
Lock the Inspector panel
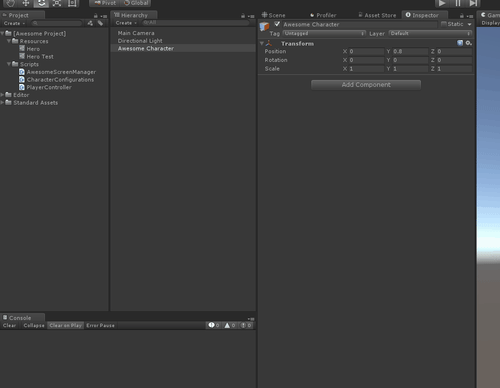[x=462, y=16]
